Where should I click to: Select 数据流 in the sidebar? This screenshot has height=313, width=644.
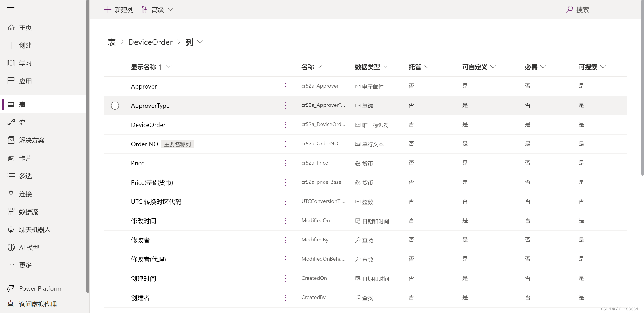28,211
